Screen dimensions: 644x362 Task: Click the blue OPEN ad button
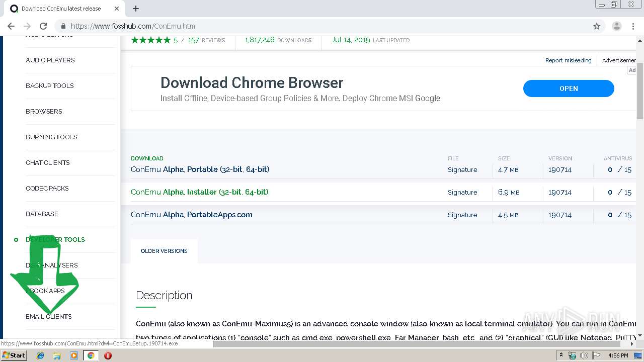tap(569, 88)
